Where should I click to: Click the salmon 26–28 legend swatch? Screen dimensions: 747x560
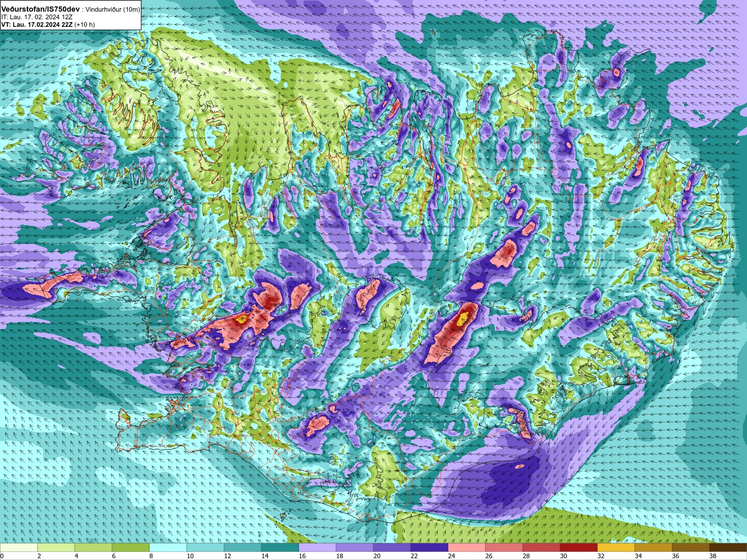pos(504,548)
